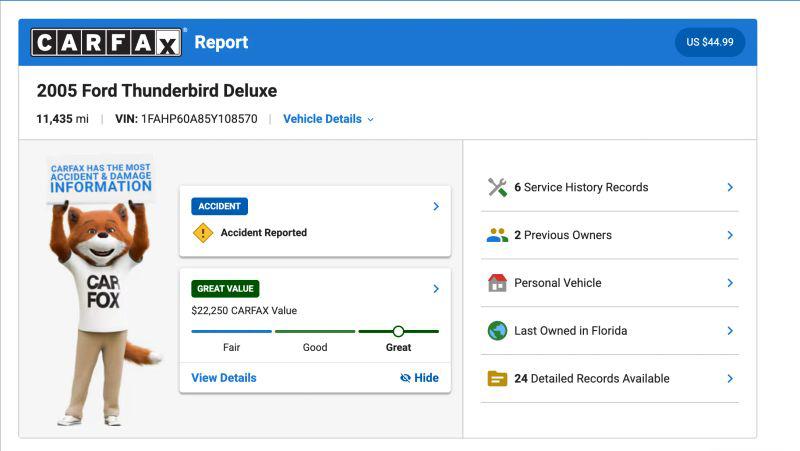Click the 'Great' value label
The image size is (800, 451).
coord(398,347)
